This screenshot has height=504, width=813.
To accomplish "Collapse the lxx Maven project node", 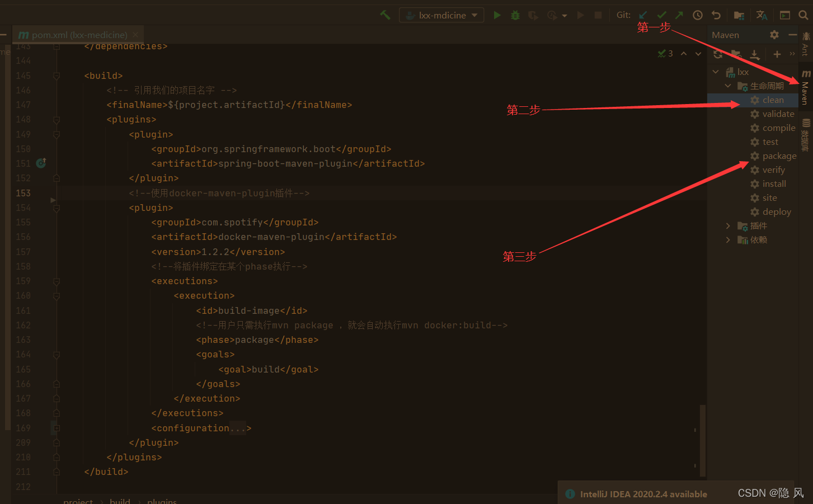I will point(716,72).
